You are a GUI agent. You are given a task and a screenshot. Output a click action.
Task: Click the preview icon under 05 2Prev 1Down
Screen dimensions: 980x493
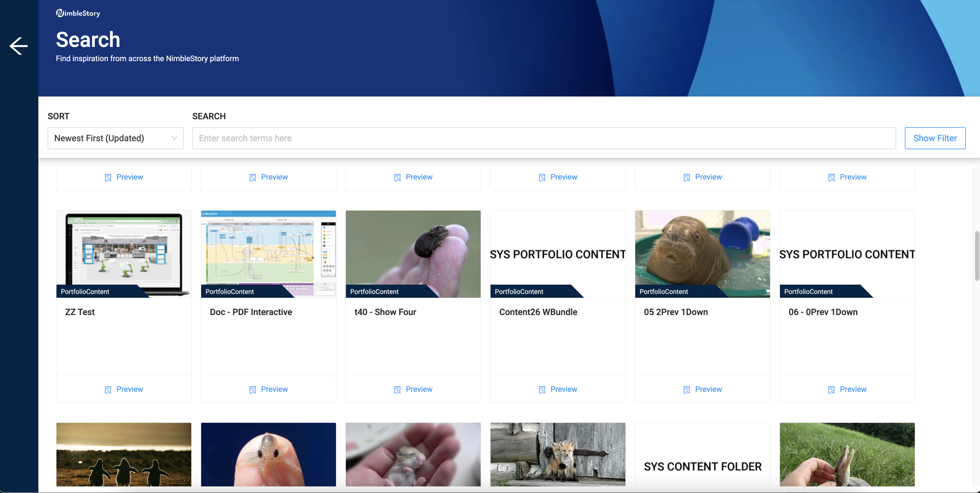(x=687, y=389)
